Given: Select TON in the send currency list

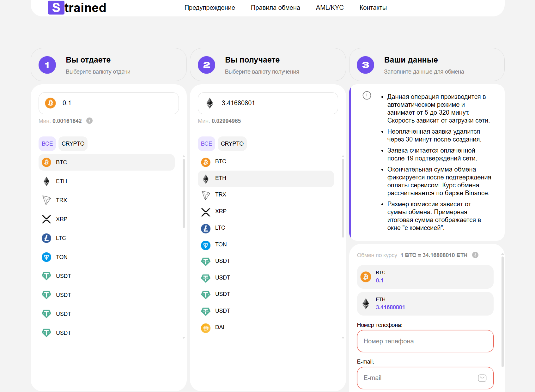Looking at the screenshot, I should pos(62,257).
